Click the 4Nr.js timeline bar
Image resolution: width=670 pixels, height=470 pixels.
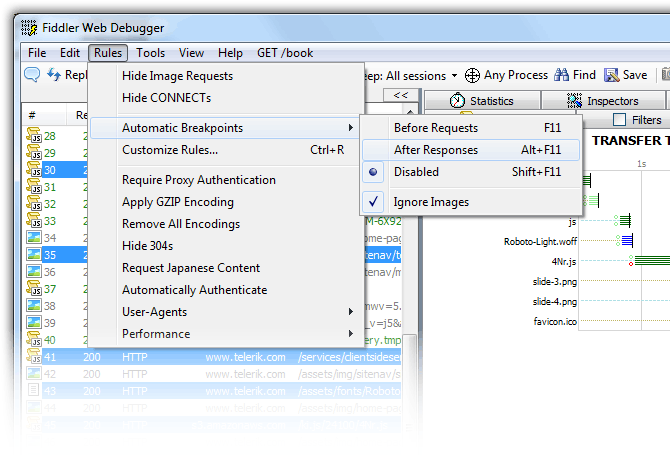(652, 260)
